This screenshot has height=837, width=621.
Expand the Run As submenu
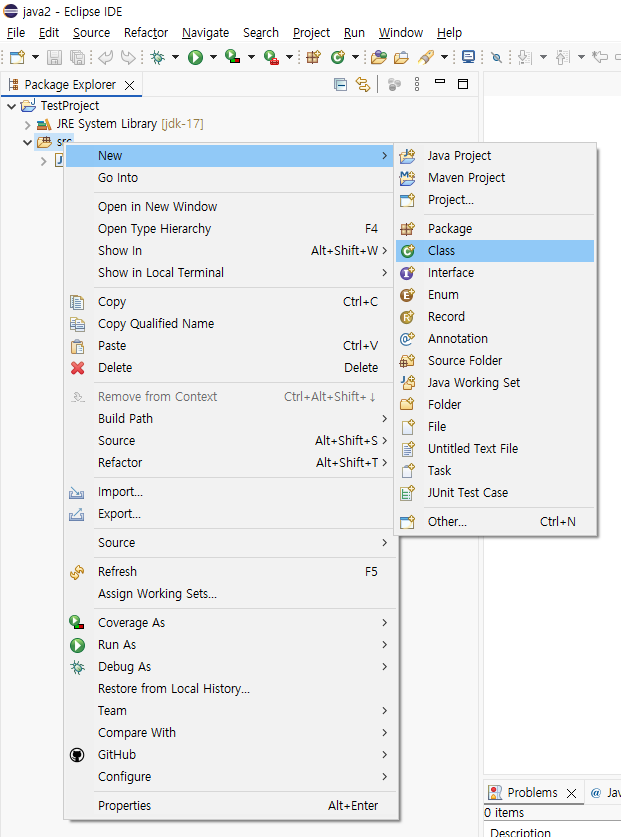click(230, 645)
